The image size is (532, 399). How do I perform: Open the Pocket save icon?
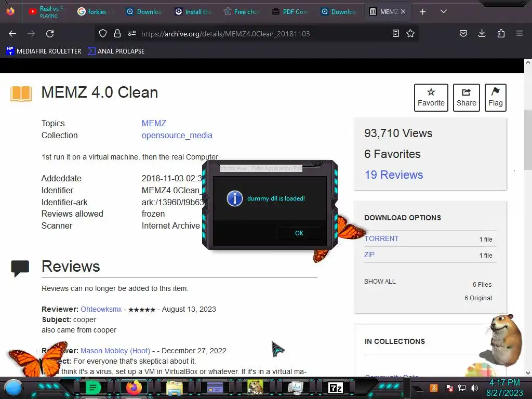tap(463, 33)
